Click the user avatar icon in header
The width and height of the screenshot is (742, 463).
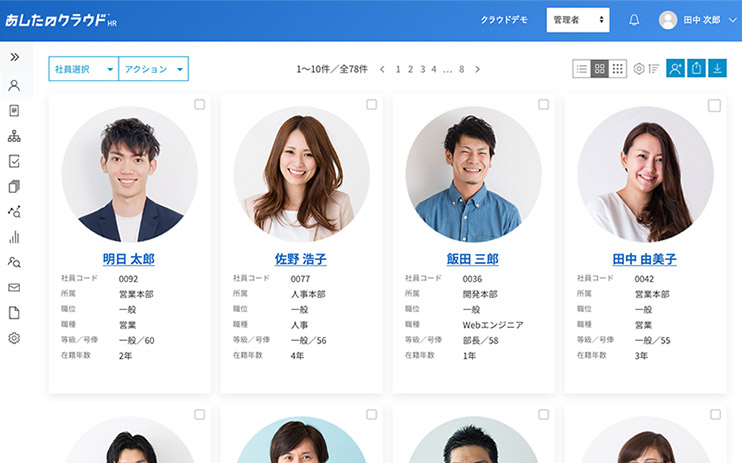coord(668,20)
